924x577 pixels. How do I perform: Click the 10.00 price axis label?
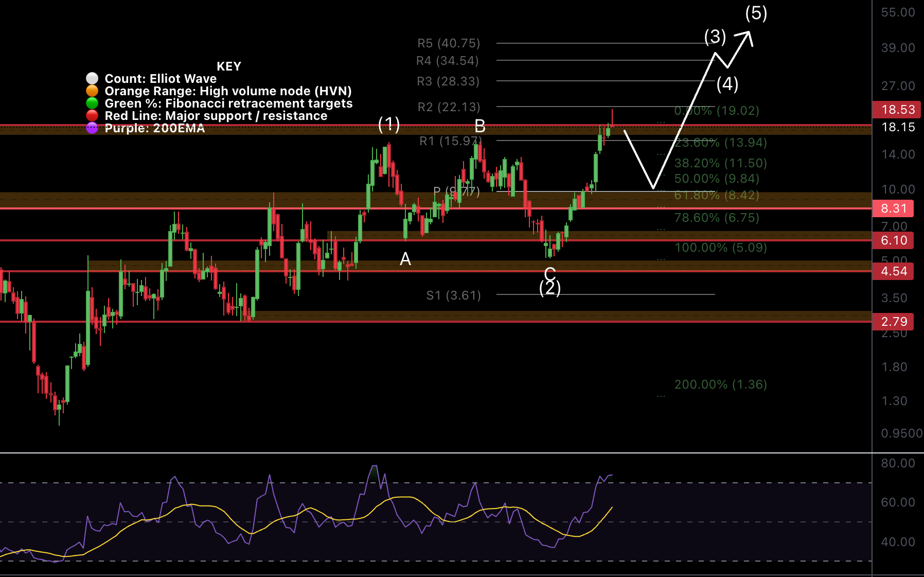pyautogui.click(x=898, y=189)
